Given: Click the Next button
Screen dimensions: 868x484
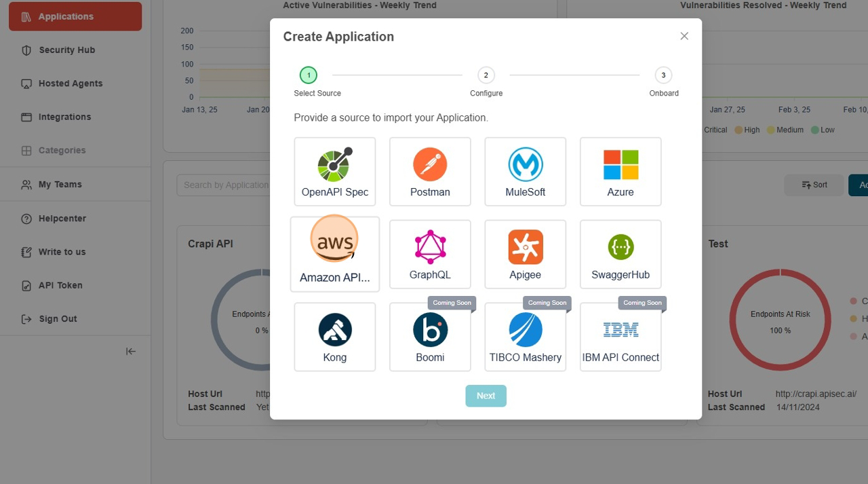Looking at the screenshot, I should tap(486, 395).
